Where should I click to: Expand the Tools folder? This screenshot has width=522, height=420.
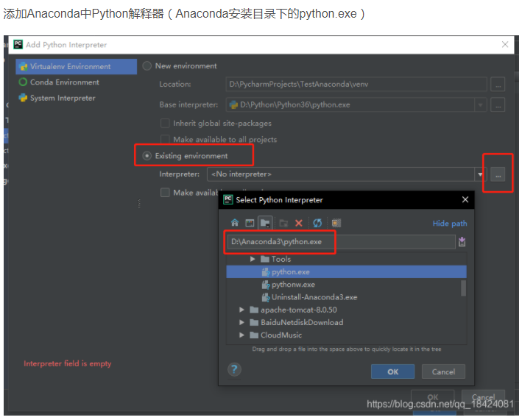(x=253, y=259)
